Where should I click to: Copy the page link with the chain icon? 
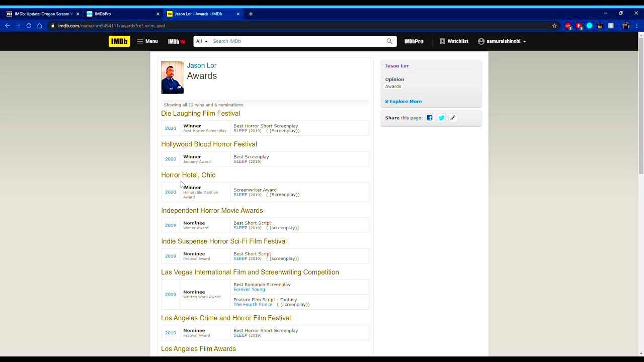(x=453, y=118)
